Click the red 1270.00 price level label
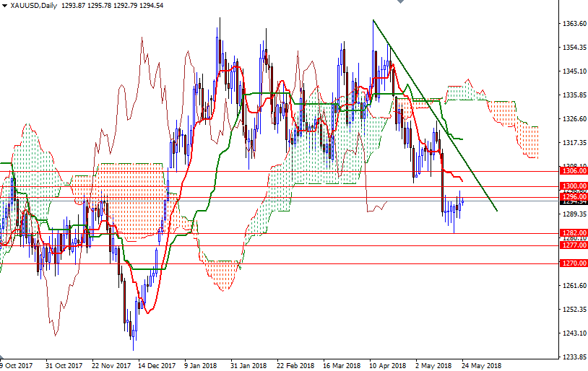This screenshot has height=371, width=588. (x=572, y=263)
